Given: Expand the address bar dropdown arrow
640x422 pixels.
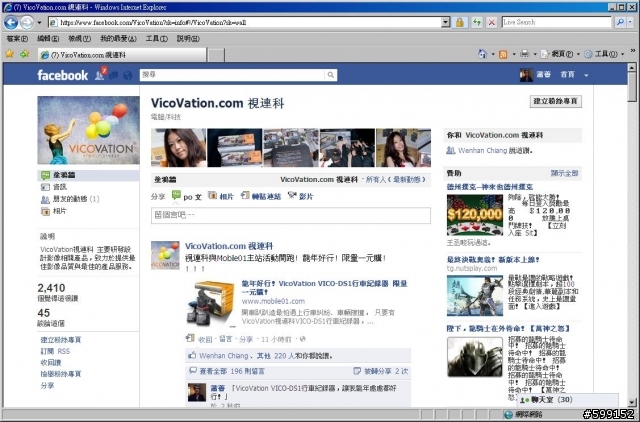Looking at the screenshot, I should [x=446, y=22].
